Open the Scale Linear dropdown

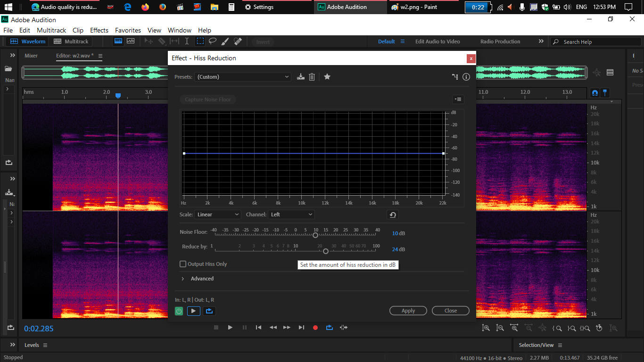click(218, 214)
